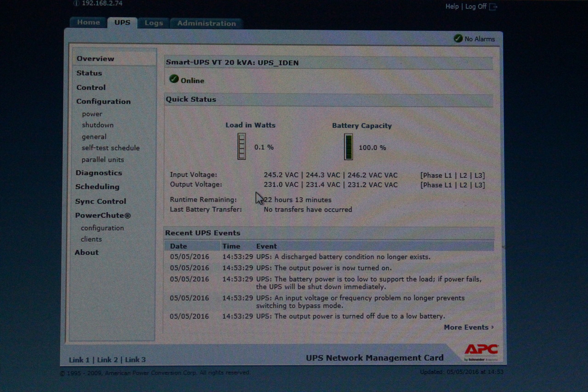Switch to the Logs tab
The height and width of the screenshot is (392, 588).
[x=153, y=23]
